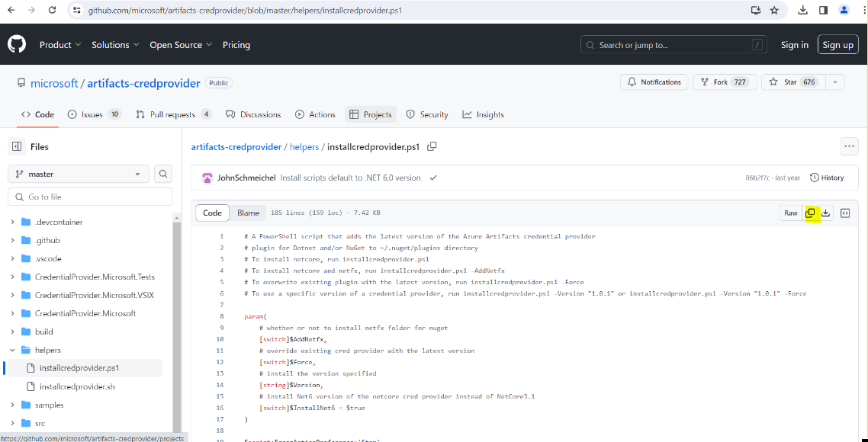Viewport: 868px width, 442px height.
Task: Open the Actions tab
Action: coord(316,114)
